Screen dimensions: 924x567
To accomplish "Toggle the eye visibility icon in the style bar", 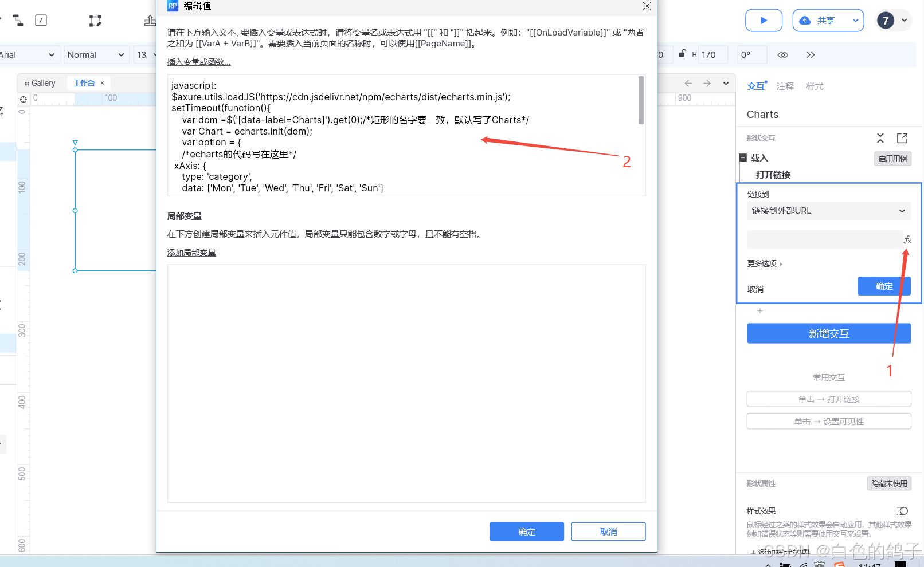I will point(782,54).
